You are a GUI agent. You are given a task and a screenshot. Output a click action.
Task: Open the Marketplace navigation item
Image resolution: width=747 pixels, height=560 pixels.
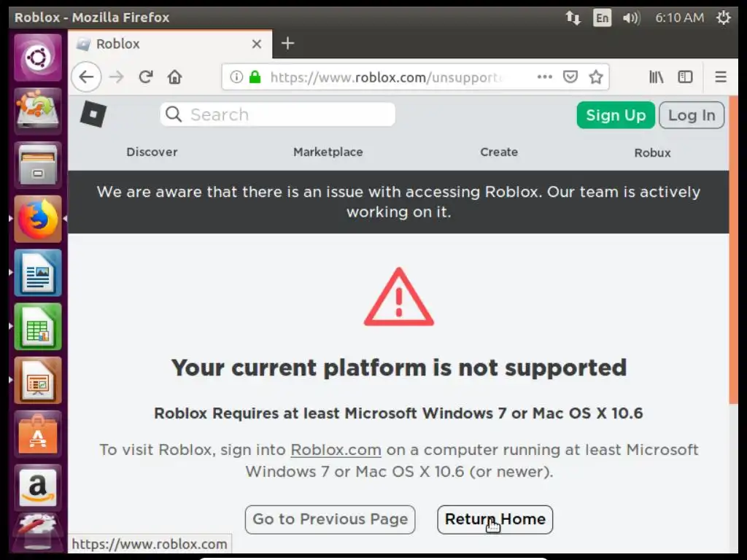point(328,152)
